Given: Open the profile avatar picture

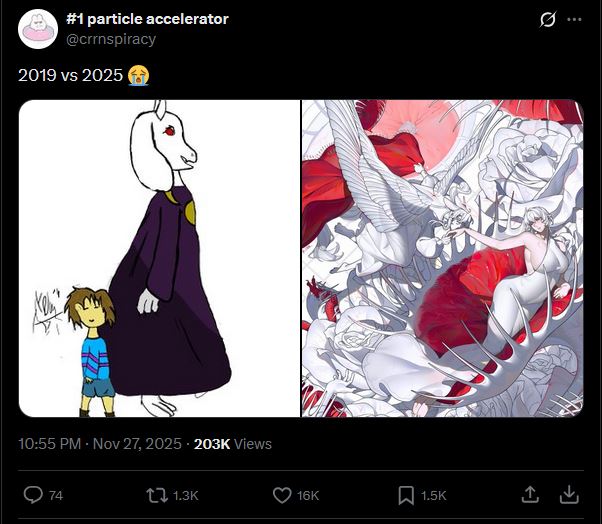Looking at the screenshot, I should [x=38, y=29].
